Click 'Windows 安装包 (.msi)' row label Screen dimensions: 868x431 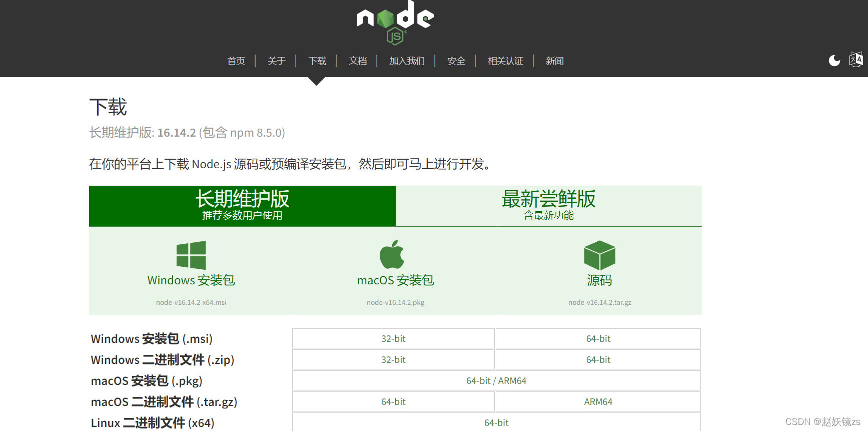(x=152, y=339)
